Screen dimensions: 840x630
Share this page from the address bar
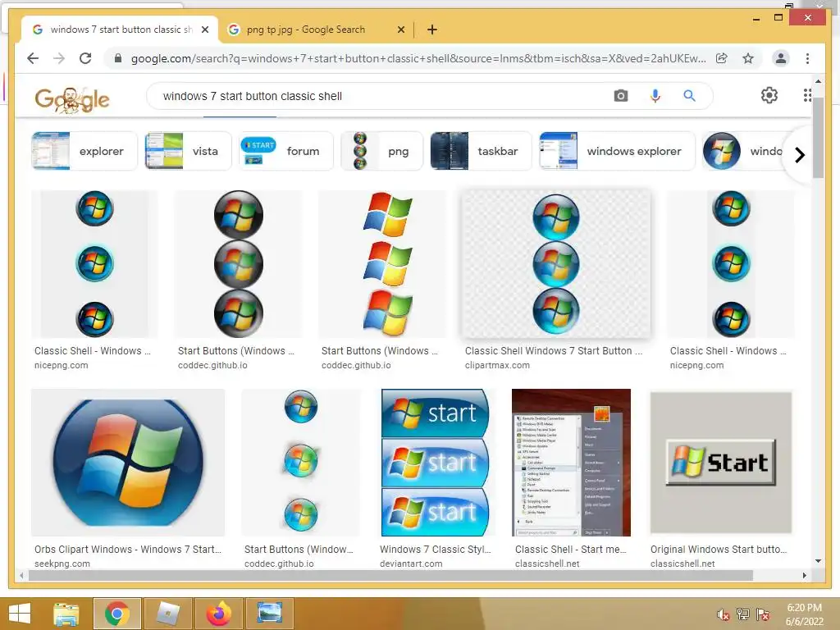pos(722,58)
